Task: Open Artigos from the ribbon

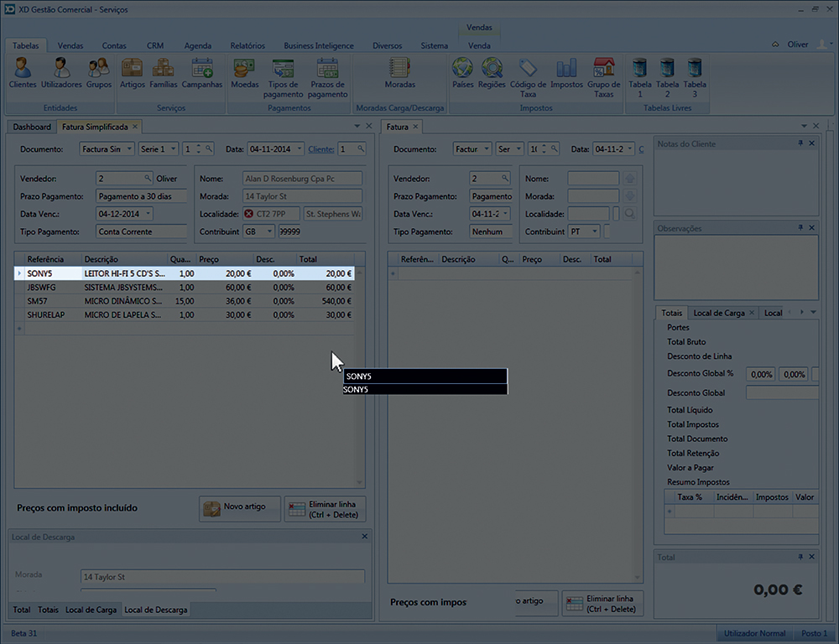Action: pyautogui.click(x=132, y=73)
